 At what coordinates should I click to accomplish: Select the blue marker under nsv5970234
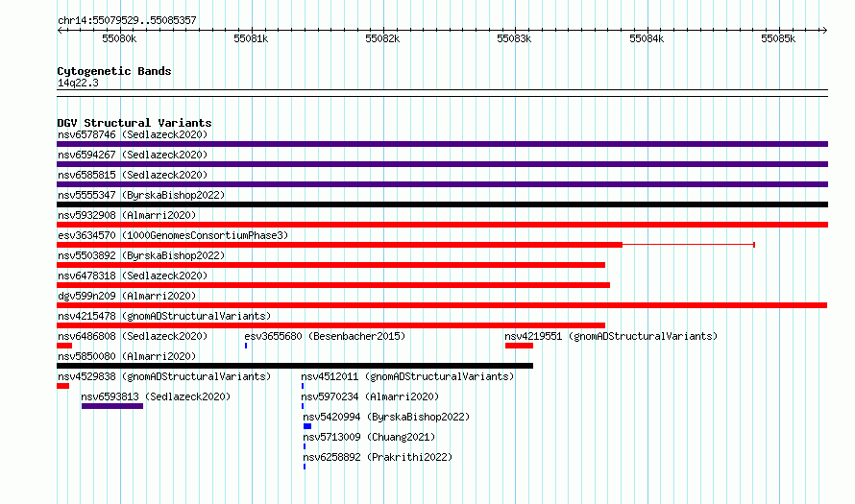click(303, 406)
